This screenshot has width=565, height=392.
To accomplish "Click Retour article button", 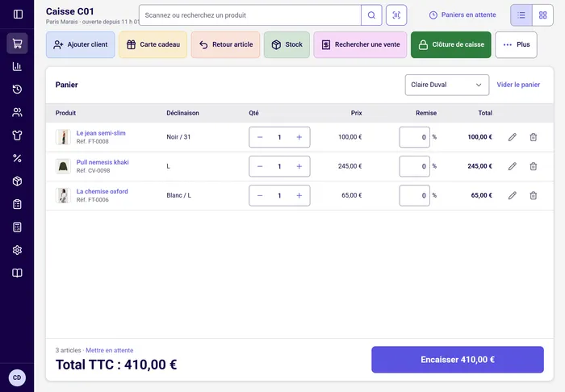I will tap(225, 44).
